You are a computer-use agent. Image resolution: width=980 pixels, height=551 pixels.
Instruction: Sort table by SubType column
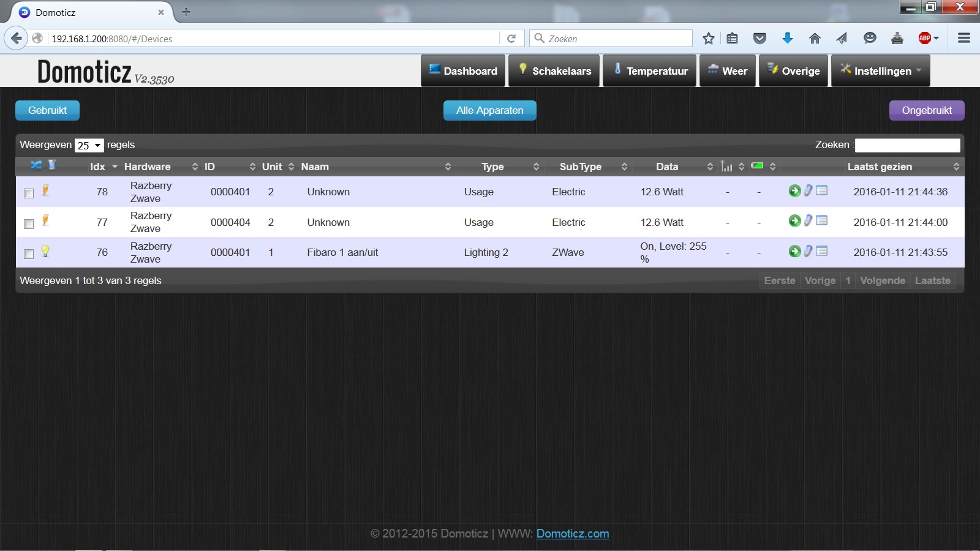587,167
